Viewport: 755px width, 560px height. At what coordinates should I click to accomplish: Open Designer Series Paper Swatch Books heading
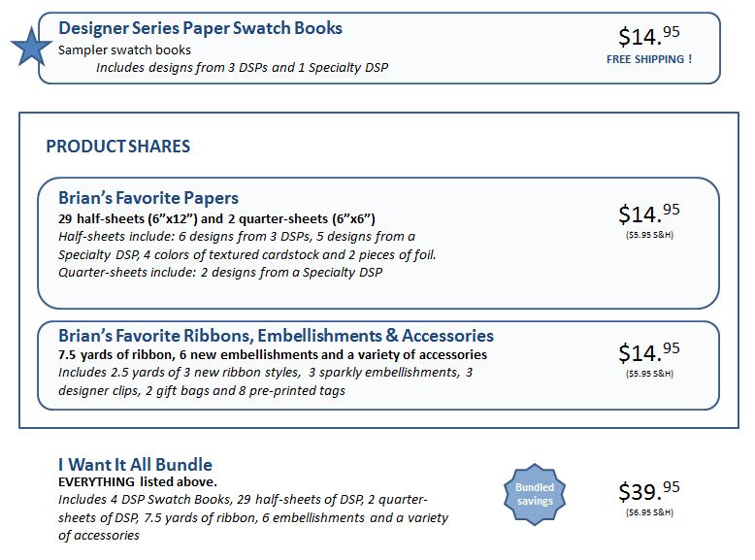pyautogui.click(x=200, y=28)
